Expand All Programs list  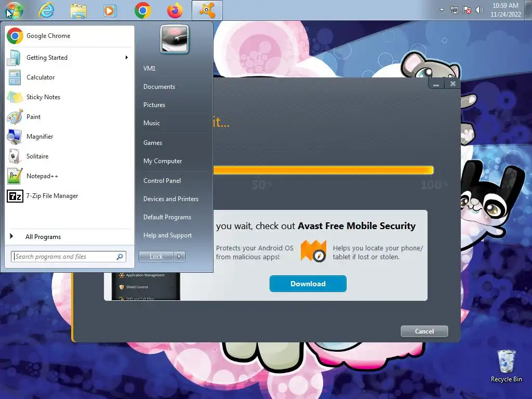click(69, 236)
